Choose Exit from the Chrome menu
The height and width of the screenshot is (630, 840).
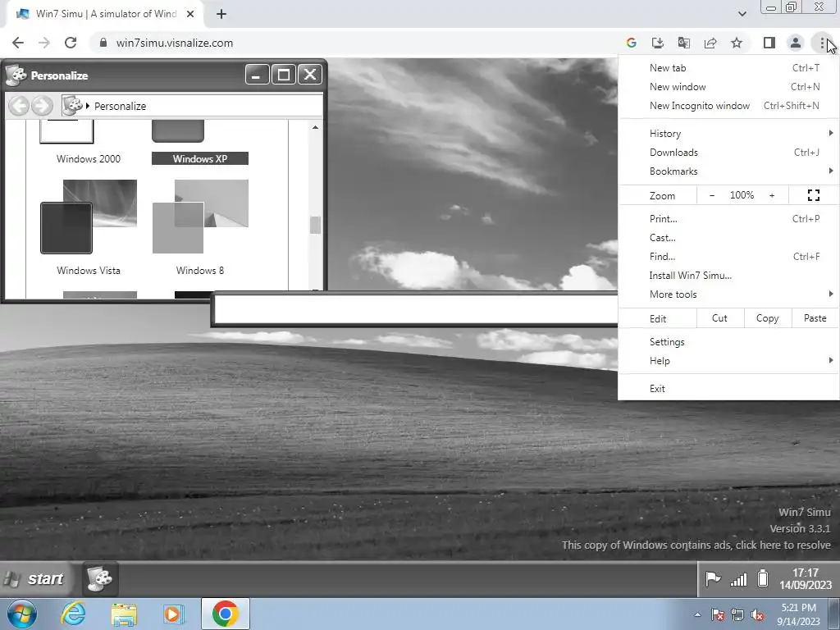[x=728, y=388]
